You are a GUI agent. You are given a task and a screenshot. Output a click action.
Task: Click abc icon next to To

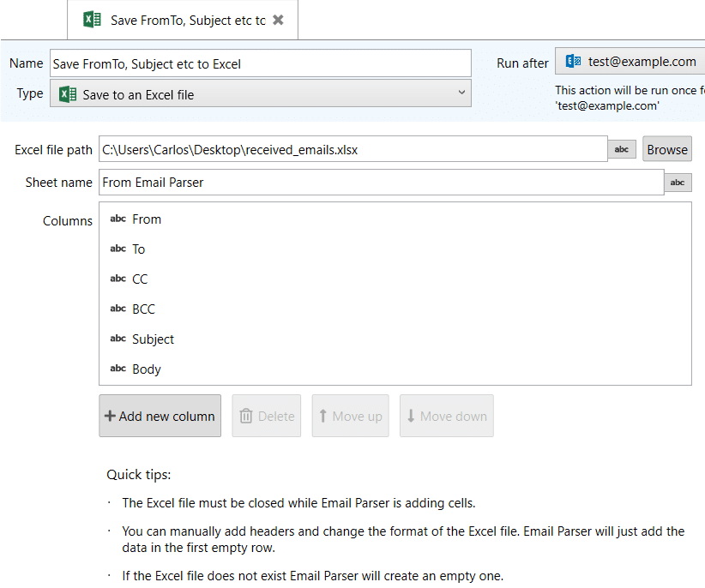pos(117,249)
